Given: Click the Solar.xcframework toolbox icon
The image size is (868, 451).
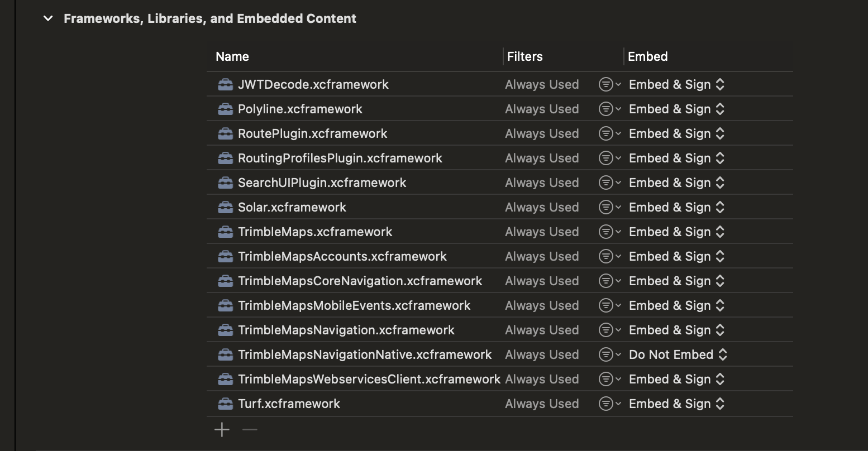Looking at the screenshot, I should coord(225,207).
